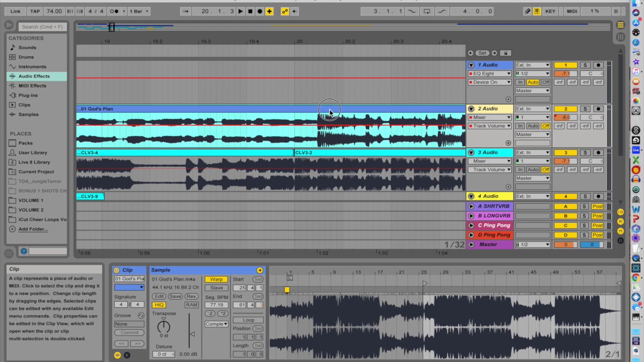Click the Link button
This screenshot has height=362, width=644.
pos(16,11)
